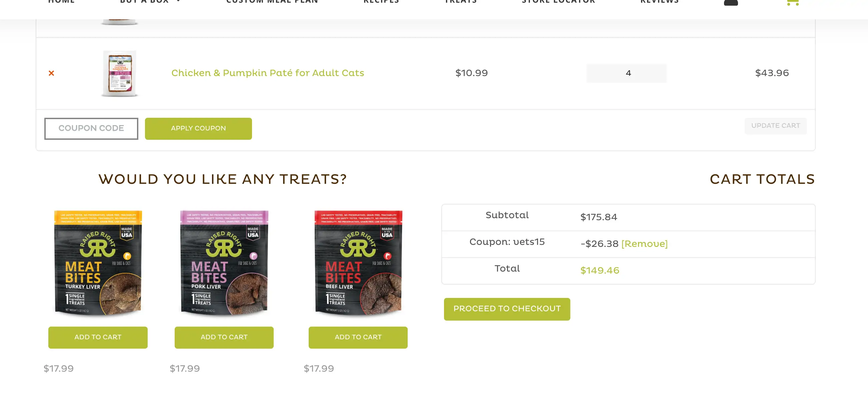Click the Coupon Code input field
868x399 pixels.
coord(91,128)
